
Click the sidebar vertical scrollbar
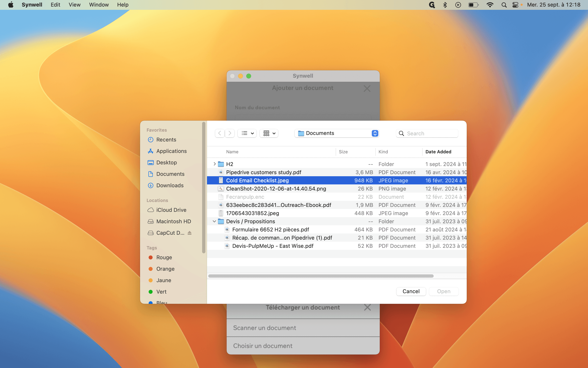pyautogui.click(x=204, y=187)
